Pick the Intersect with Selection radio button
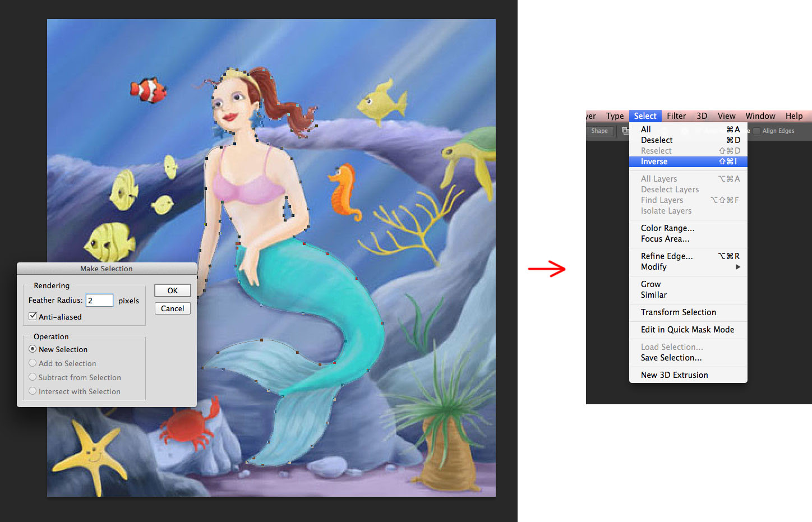The height and width of the screenshot is (522, 812). (x=33, y=391)
